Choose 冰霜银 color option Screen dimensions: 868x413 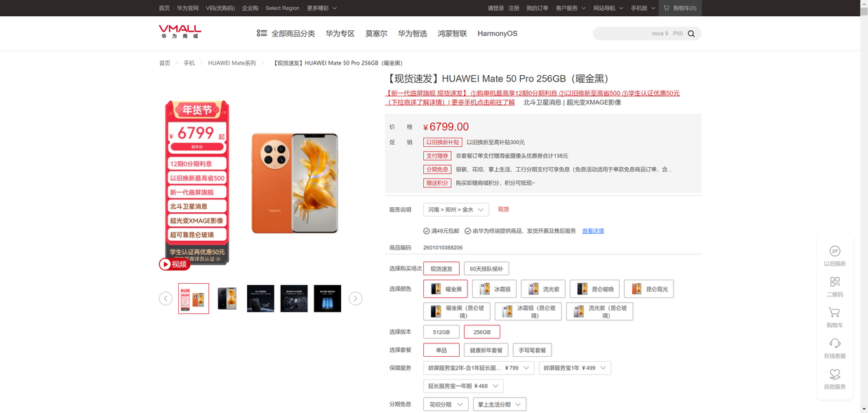point(495,289)
